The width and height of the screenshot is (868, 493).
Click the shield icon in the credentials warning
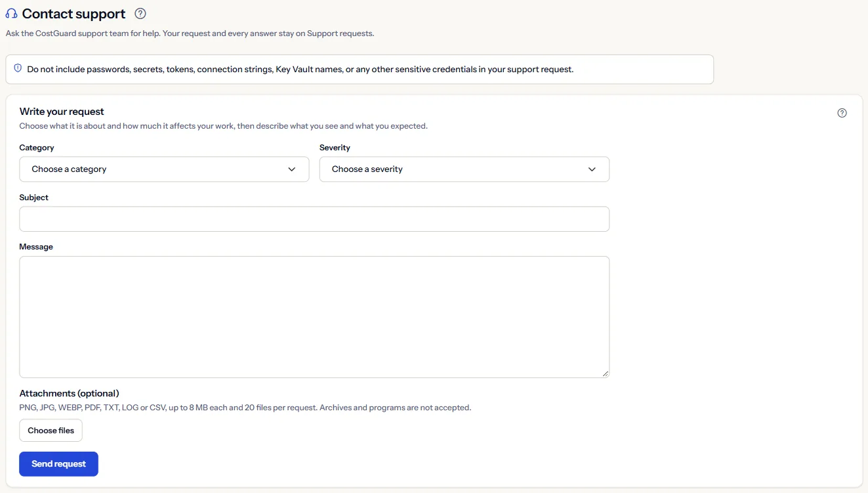coord(18,68)
